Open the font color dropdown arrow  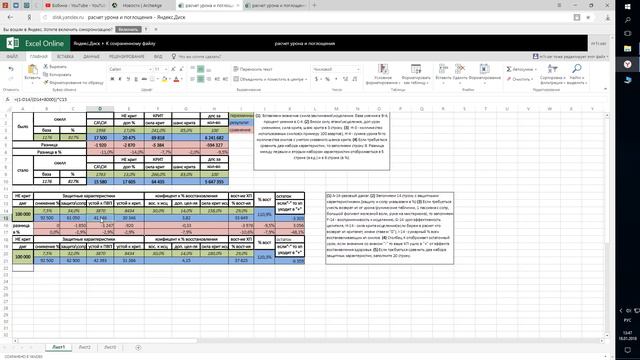click(182, 79)
